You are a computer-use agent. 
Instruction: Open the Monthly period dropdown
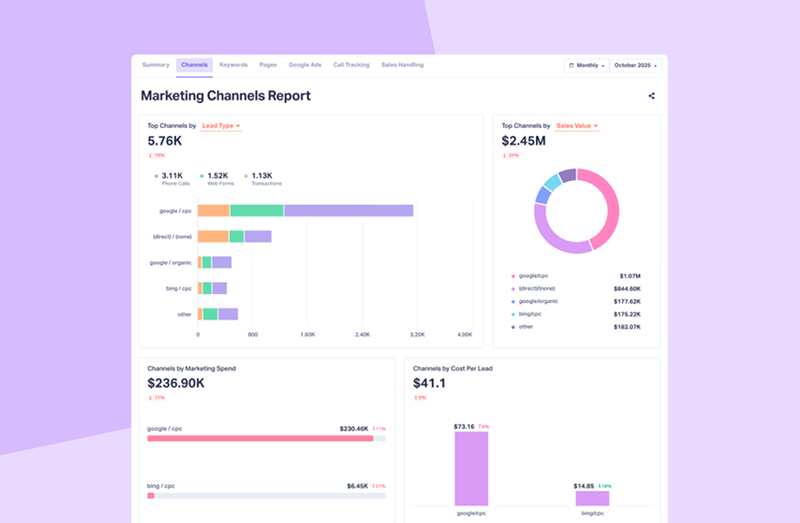pos(587,65)
